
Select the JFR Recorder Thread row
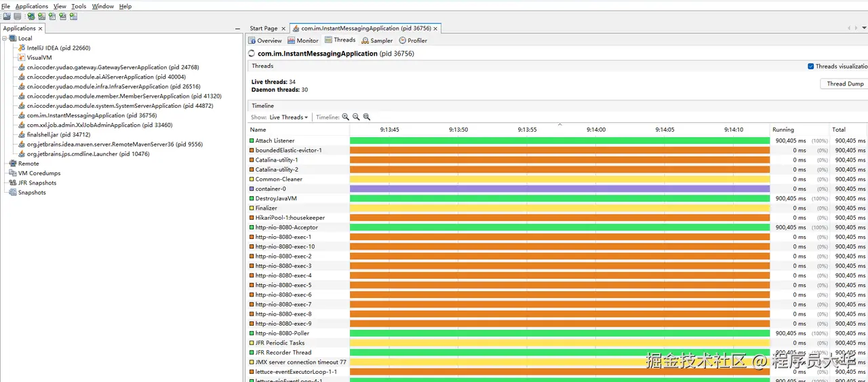[557, 352]
